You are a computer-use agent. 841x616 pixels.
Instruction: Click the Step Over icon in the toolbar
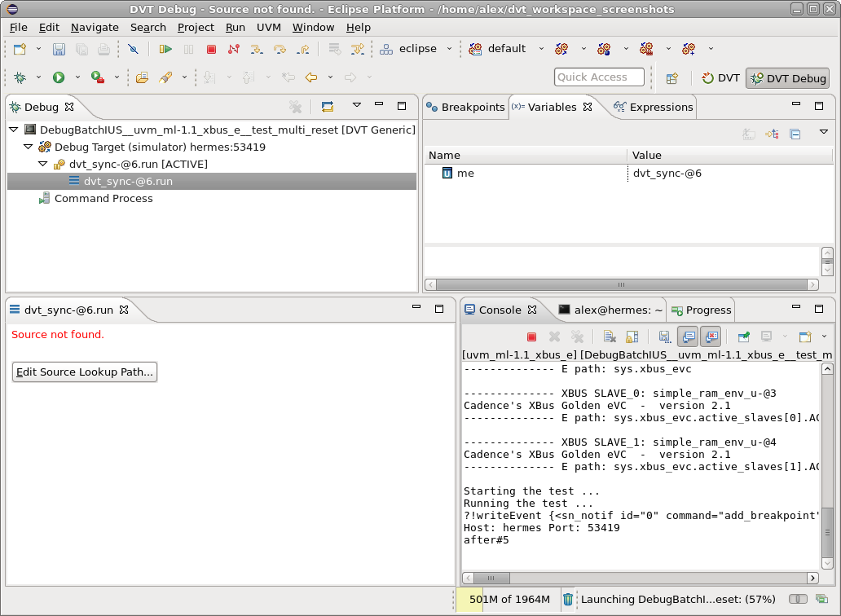tap(280, 49)
